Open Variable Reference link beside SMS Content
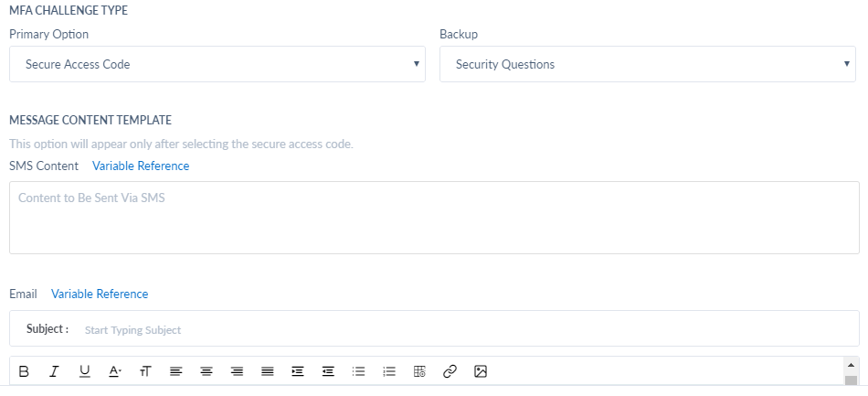 (141, 166)
